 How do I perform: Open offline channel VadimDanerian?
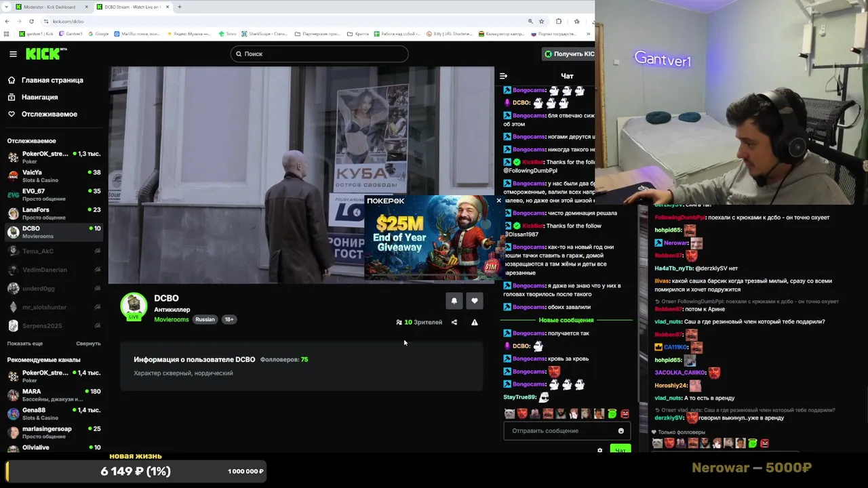pyautogui.click(x=54, y=270)
